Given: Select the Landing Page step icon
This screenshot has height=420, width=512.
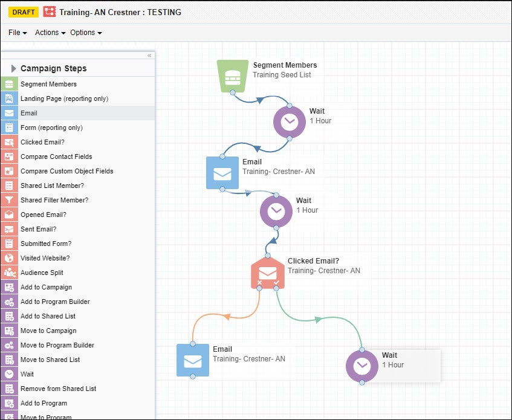Looking at the screenshot, I should pyautogui.click(x=9, y=99).
